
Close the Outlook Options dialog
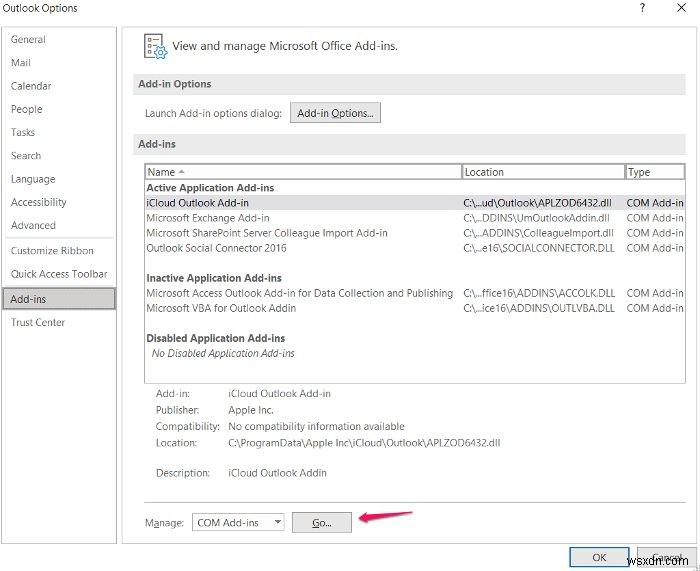pyautogui.click(x=681, y=8)
